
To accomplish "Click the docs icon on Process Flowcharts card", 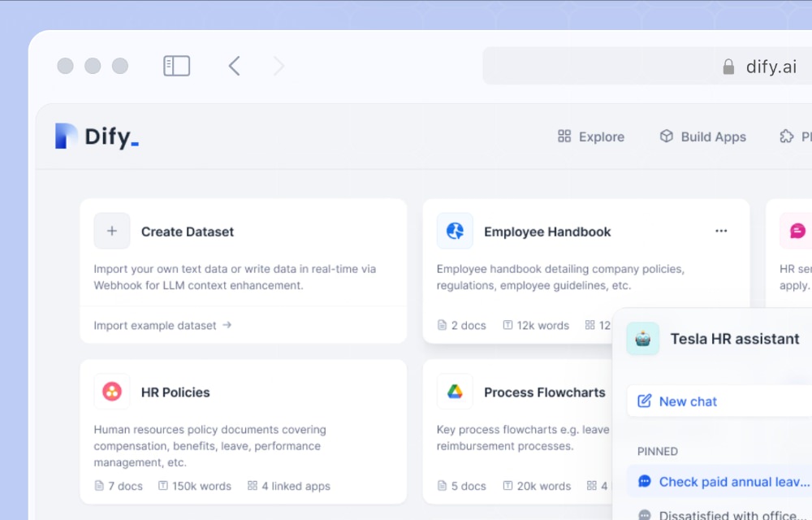I will tap(442, 485).
